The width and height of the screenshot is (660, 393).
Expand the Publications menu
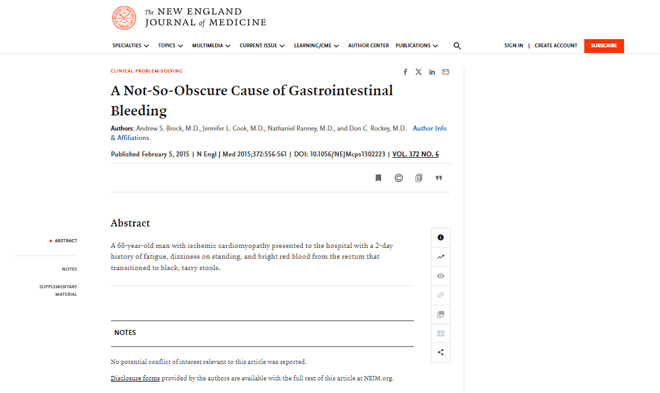pos(417,45)
